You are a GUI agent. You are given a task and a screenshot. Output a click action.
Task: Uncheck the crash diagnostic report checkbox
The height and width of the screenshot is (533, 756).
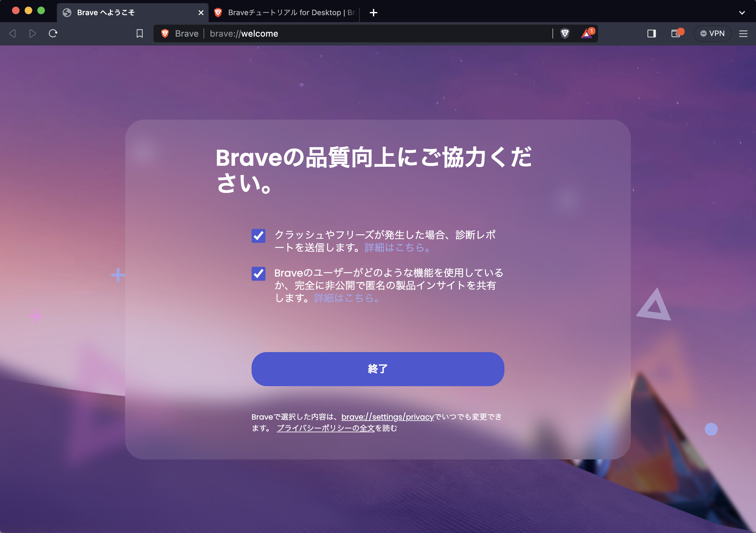point(259,236)
